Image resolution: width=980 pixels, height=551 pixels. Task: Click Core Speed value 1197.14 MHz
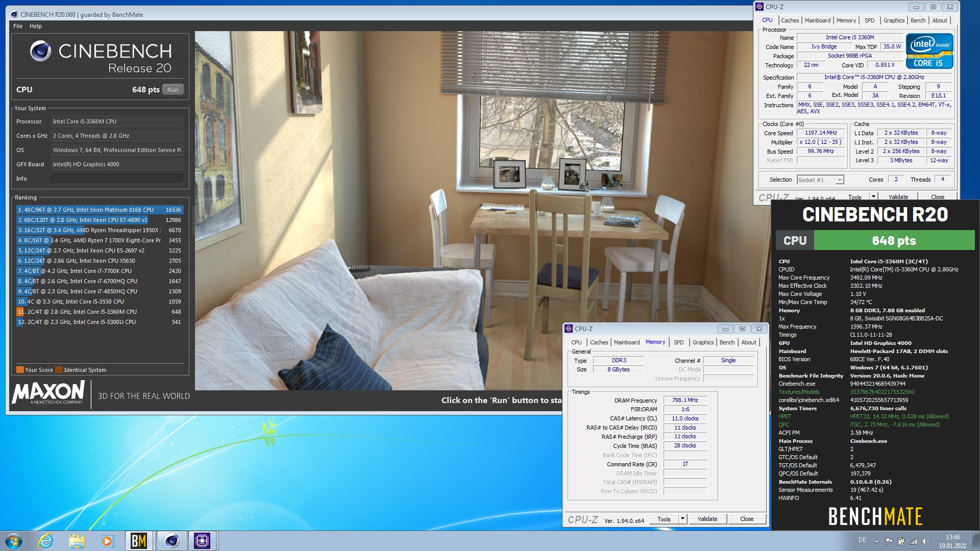[821, 133]
